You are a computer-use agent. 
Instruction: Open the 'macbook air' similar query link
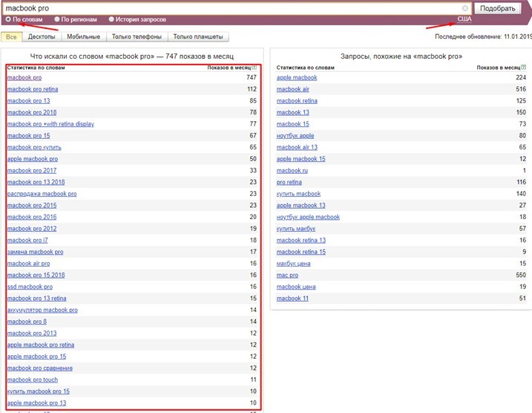[x=293, y=89]
